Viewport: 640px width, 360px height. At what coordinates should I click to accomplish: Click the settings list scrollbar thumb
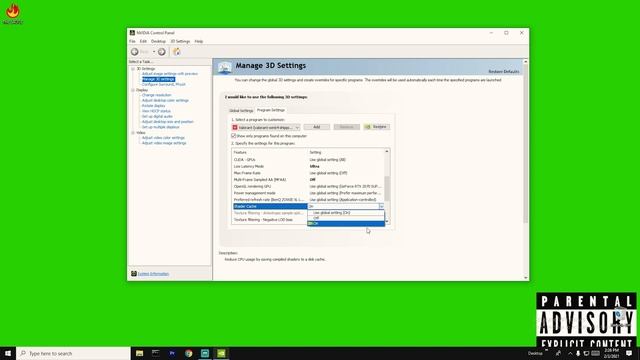pyautogui.click(x=387, y=188)
